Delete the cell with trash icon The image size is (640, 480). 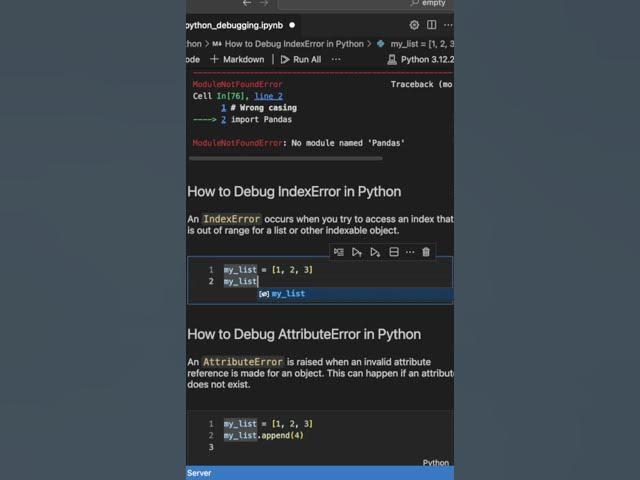point(426,252)
